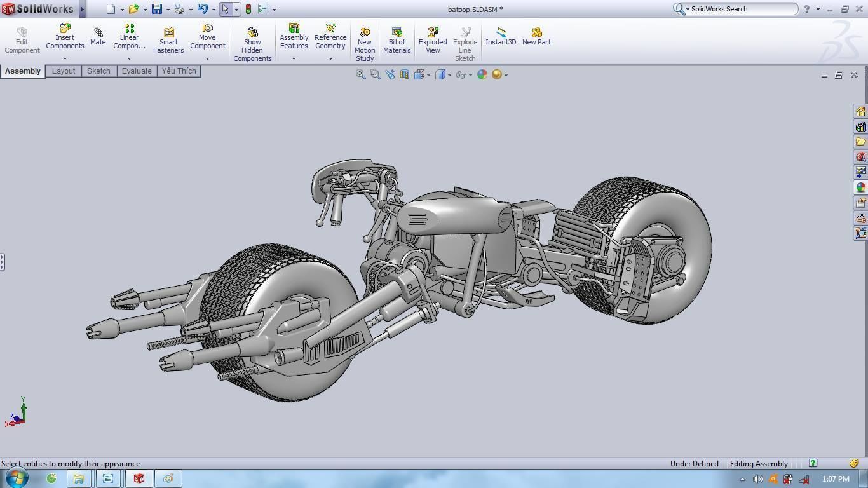Open the Custom Properties icon in the task pane
The width and height of the screenshot is (868, 488).
click(860, 203)
